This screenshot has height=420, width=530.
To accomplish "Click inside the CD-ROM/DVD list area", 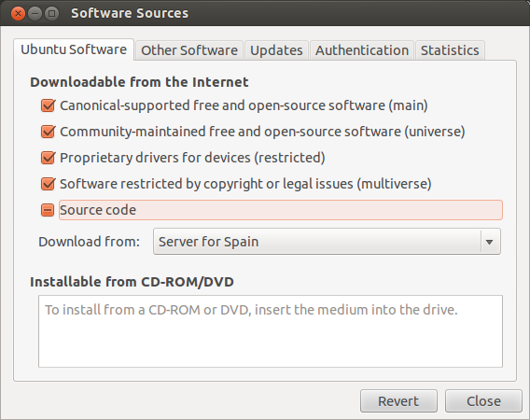I will click(x=271, y=331).
